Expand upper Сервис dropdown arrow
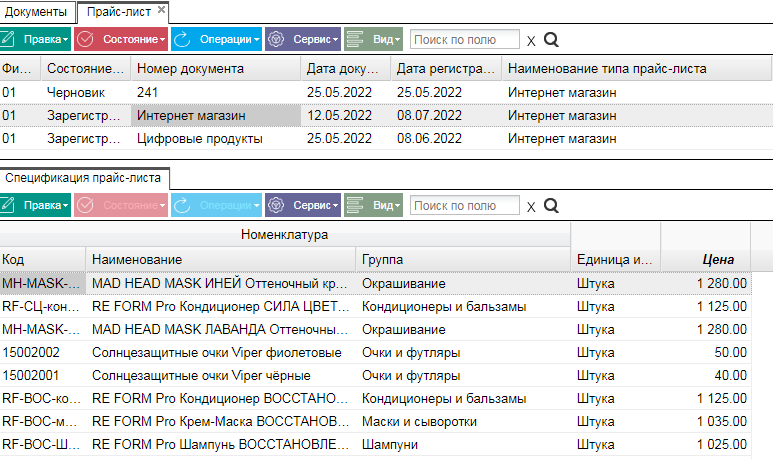Screen dimensions: 773x459 335,39
